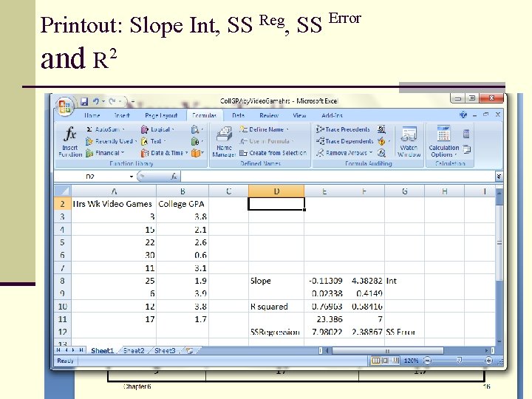The height and width of the screenshot is (399, 532).
Task: Open the Review ribbon tab
Action: click(269, 115)
